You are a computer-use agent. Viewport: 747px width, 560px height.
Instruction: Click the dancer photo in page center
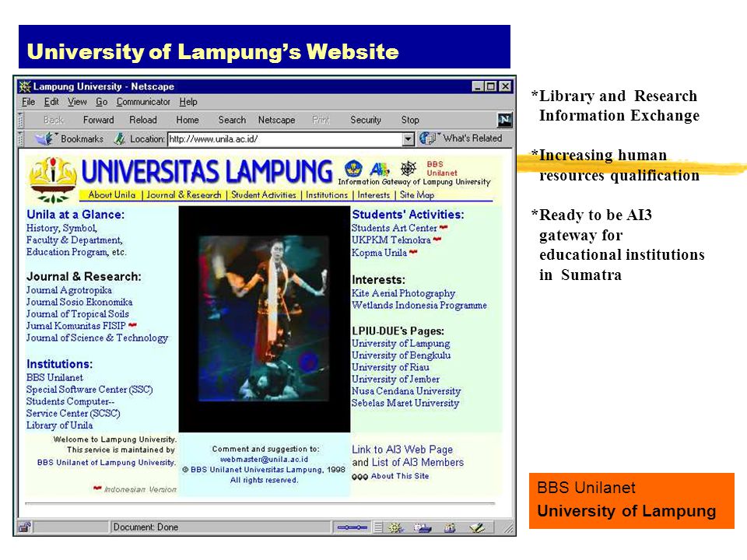pyautogui.click(x=264, y=319)
